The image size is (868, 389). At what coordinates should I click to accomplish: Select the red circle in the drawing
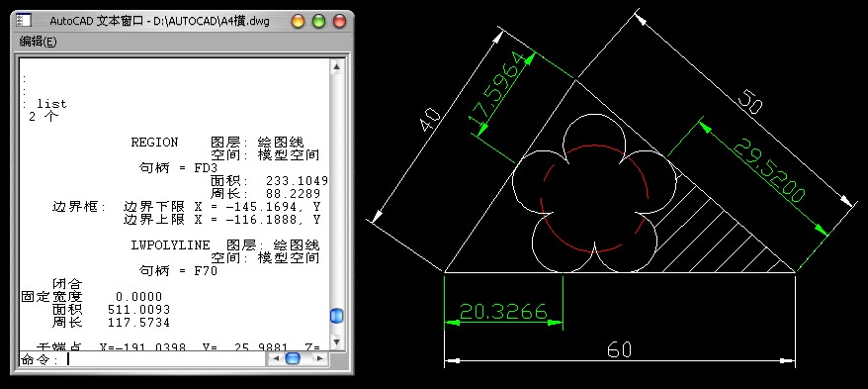tap(594, 197)
